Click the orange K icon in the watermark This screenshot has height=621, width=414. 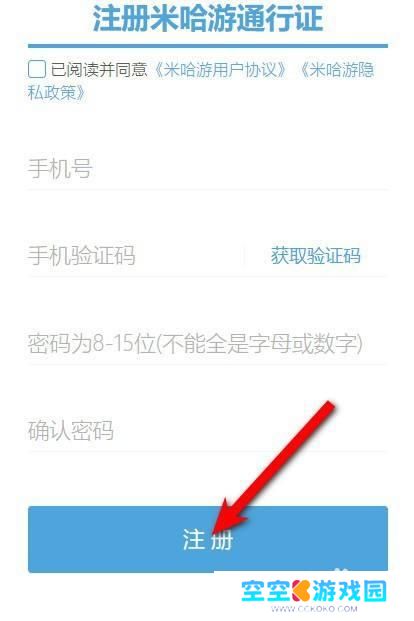point(301,591)
